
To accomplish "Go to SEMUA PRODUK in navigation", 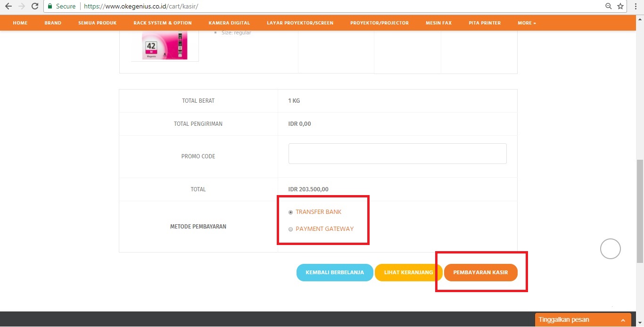I will [x=97, y=23].
